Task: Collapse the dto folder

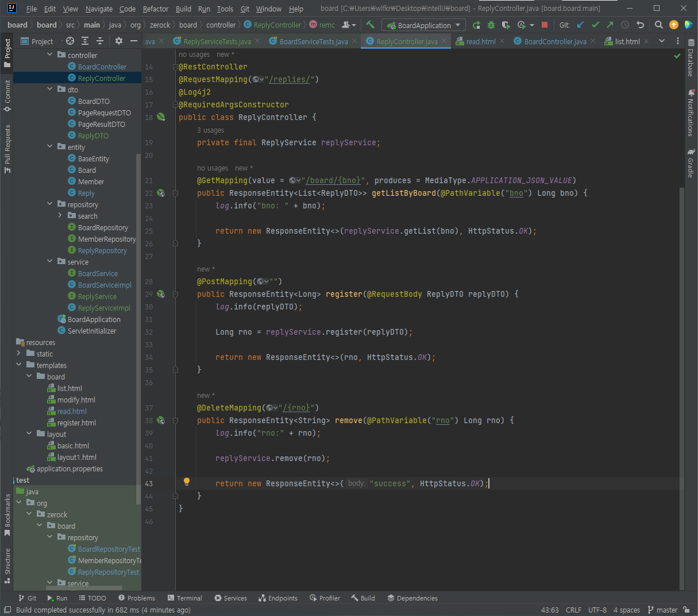Action: pos(50,89)
